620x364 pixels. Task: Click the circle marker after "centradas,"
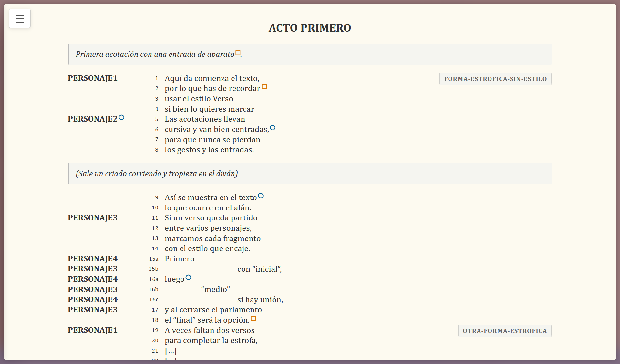click(x=273, y=127)
